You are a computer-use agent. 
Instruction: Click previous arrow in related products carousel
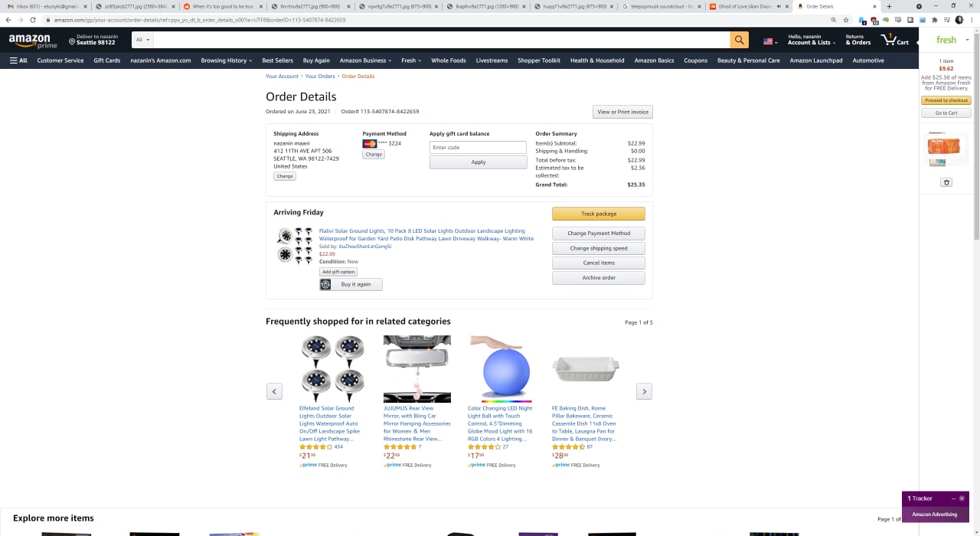tap(274, 391)
